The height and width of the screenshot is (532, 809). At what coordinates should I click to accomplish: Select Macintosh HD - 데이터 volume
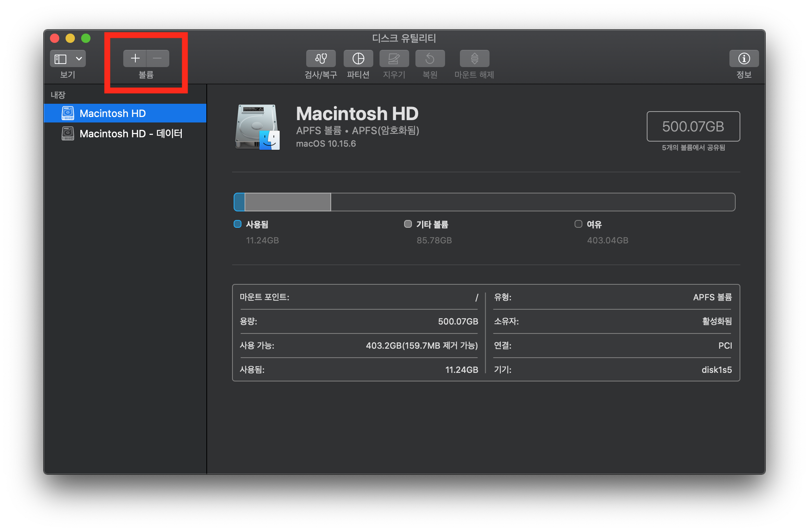(x=131, y=133)
